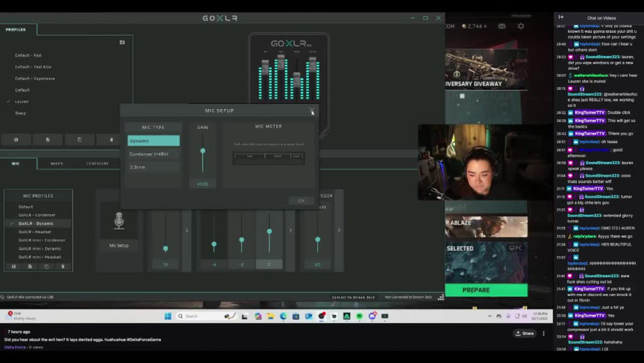Expand the compressor section arrow beside value 40
The height and width of the screenshot is (363, 644).
339,231
